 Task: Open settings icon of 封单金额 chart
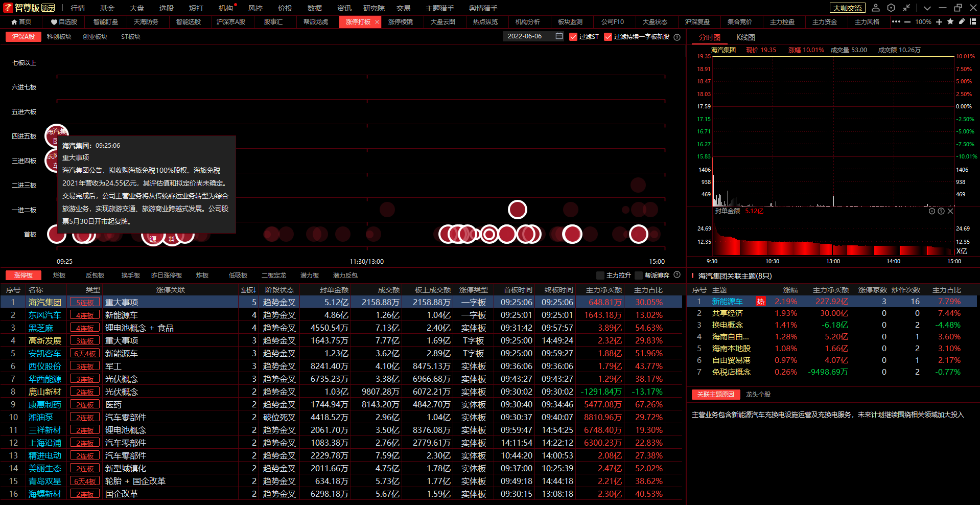[x=932, y=211]
